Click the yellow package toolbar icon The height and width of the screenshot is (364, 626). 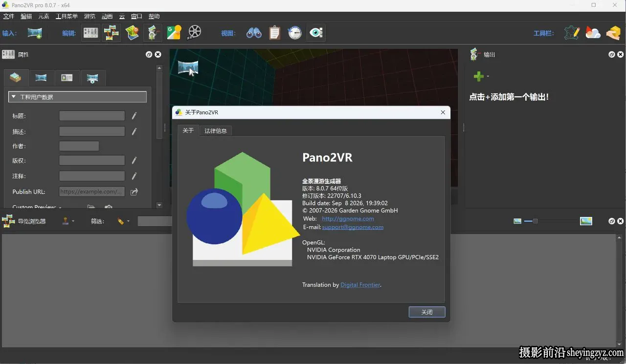click(613, 33)
